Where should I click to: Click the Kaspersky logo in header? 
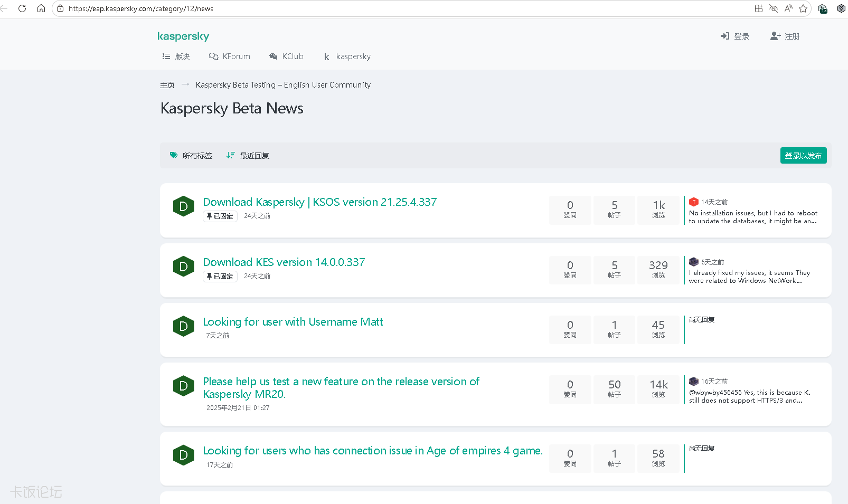tap(183, 36)
